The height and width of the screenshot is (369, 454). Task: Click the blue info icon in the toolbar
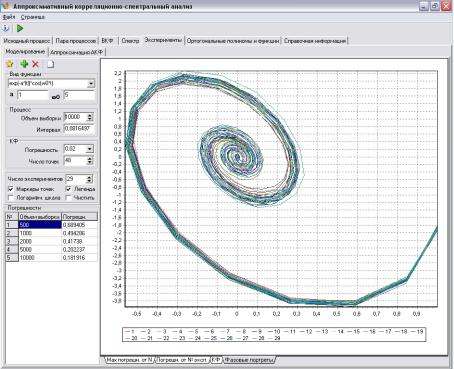pos(6,28)
